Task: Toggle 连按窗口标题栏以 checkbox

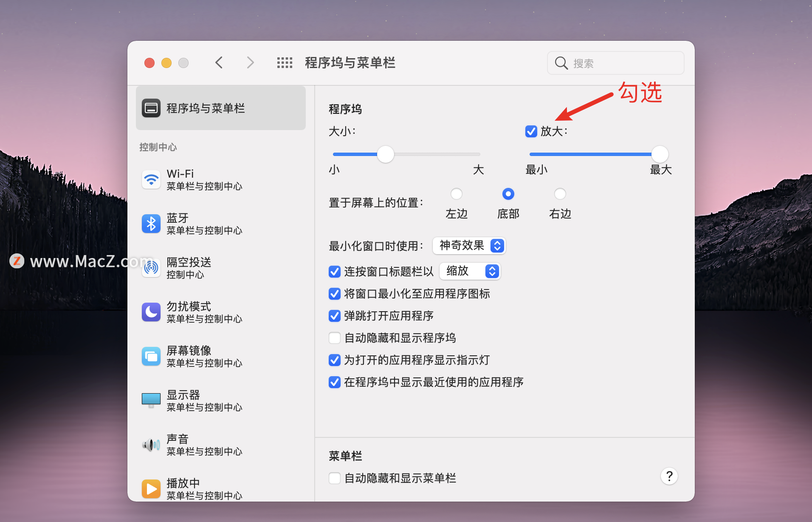Action: 335,272
